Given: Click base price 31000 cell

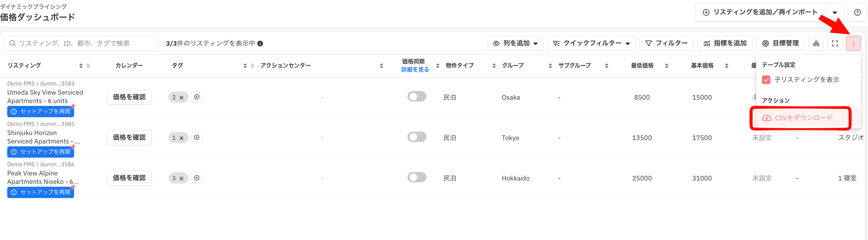Looking at the screenshot, I should point(702,178).
